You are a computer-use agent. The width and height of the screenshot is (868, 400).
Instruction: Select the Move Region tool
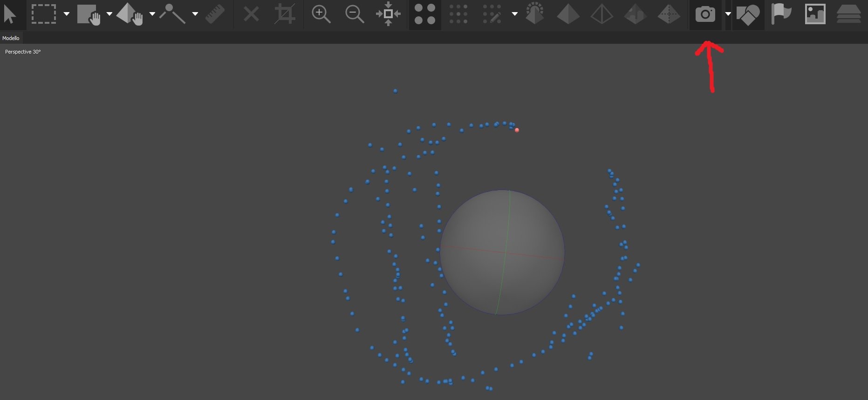point(89,14)
